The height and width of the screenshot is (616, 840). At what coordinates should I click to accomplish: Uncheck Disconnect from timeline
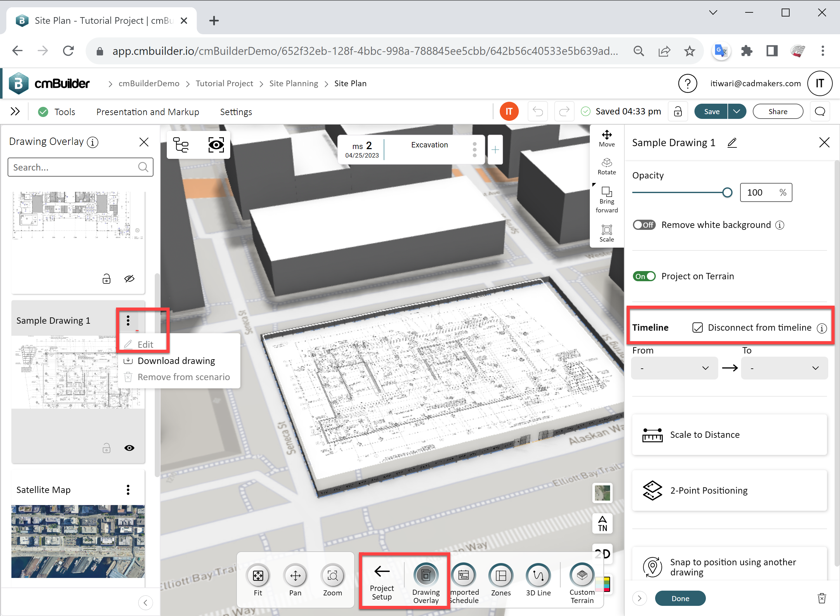tap(698, 327)
